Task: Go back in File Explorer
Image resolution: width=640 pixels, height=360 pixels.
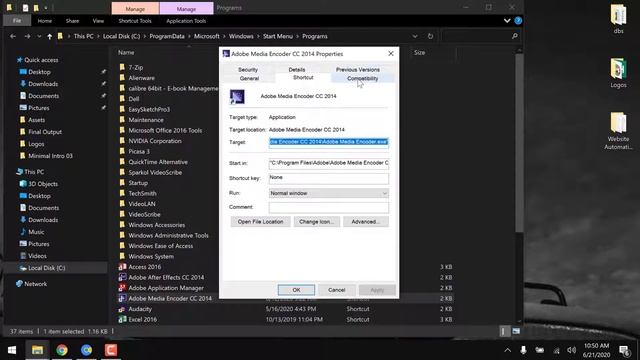Action: (x=13, y=36)
